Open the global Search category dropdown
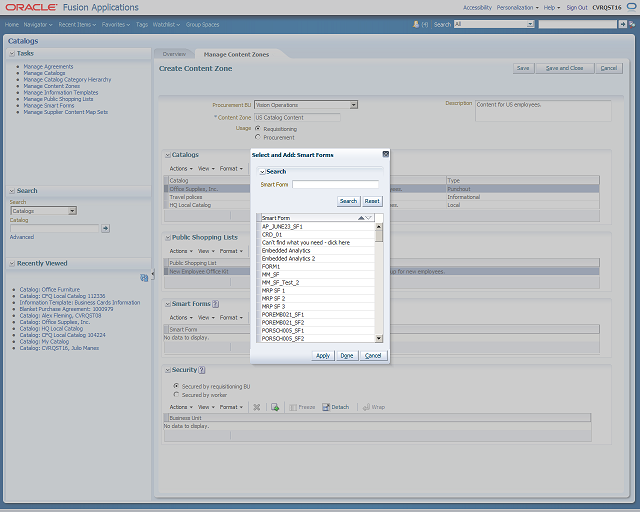Viewport: 640px width, 512px height. coord(530,24)
